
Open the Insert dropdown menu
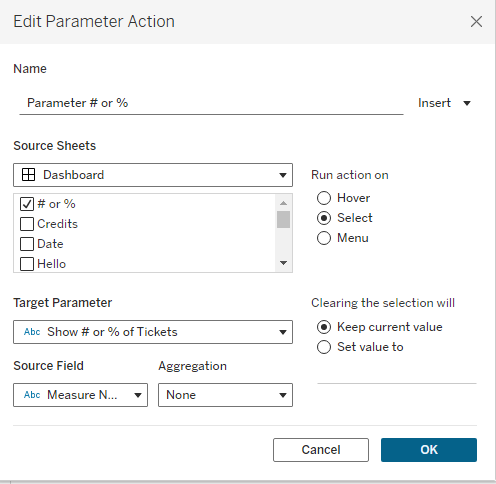[444, 103]
